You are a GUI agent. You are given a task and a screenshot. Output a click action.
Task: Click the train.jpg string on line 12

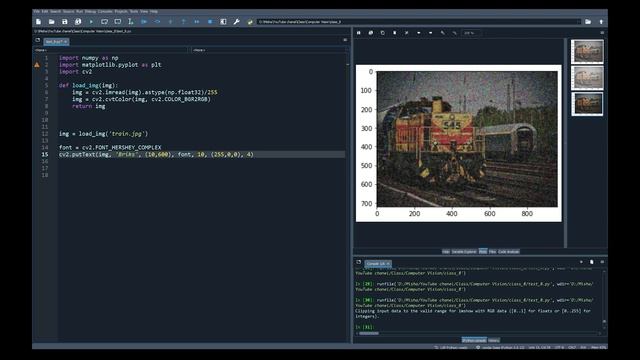[127, 134]
